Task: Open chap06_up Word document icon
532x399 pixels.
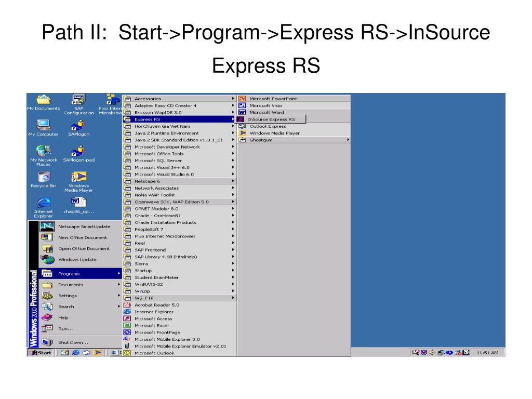Action: pos(79,205)
